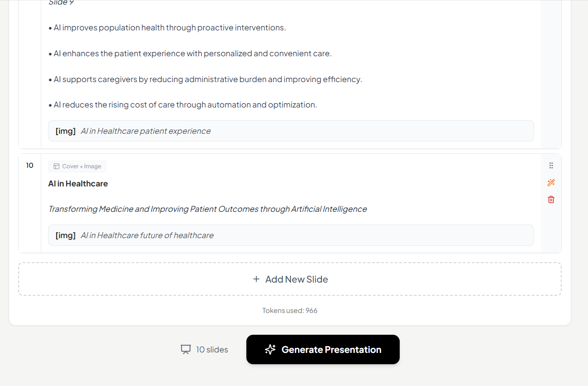Click the presentation icon beside 10 slides
This screenshot has height=386, width=588.
[x=186, y=350]
